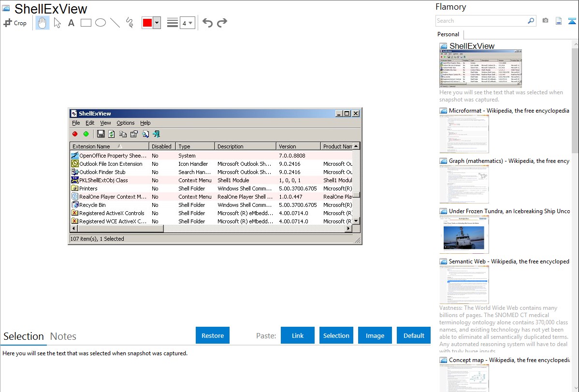Select the Crop tool
This screenshot has width=579, height=392.
(x=15, y=23)
